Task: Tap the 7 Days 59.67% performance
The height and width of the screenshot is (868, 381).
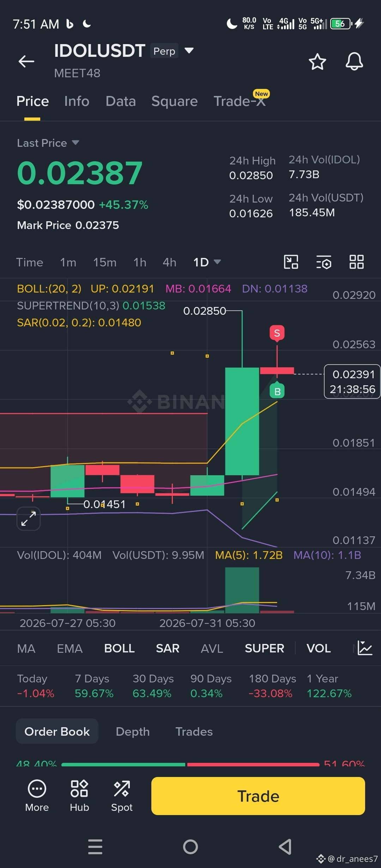Action: 94,686
